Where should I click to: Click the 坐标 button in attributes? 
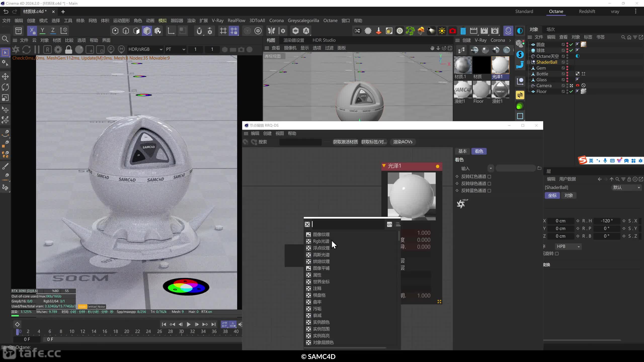pyautogui.click(x=552, y=195)
